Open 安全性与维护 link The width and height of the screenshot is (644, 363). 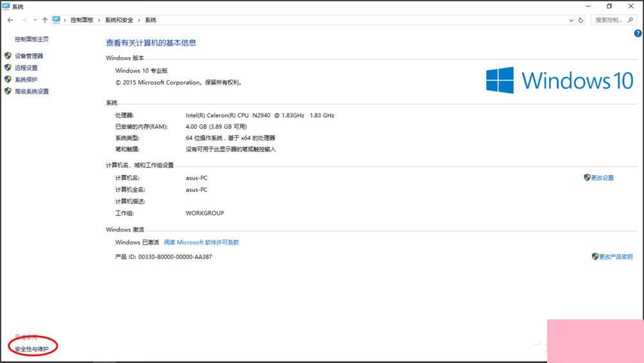pos(31,349)
